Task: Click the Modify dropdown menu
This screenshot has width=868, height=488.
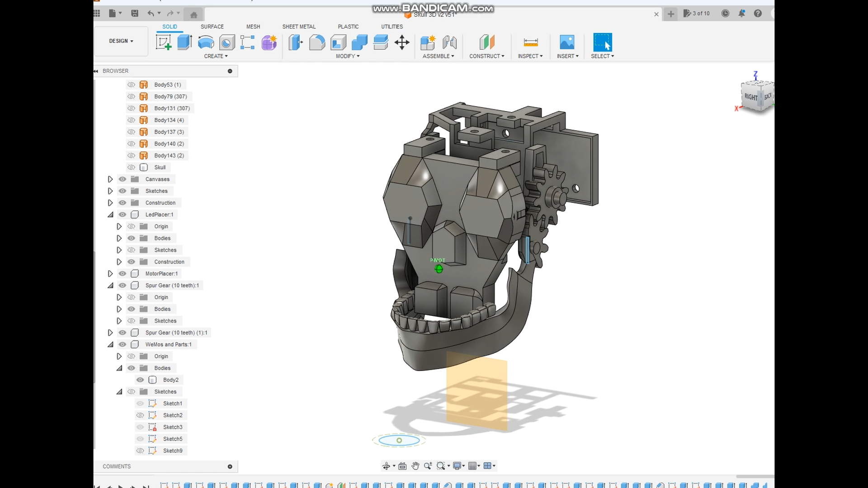Action: pyautogui.click(x=348, y=56)
